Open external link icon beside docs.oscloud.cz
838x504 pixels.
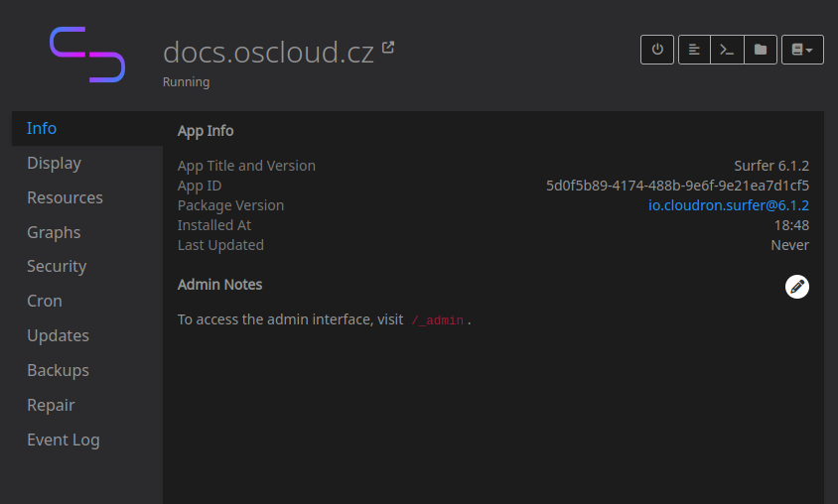click(x=388, y=47)
